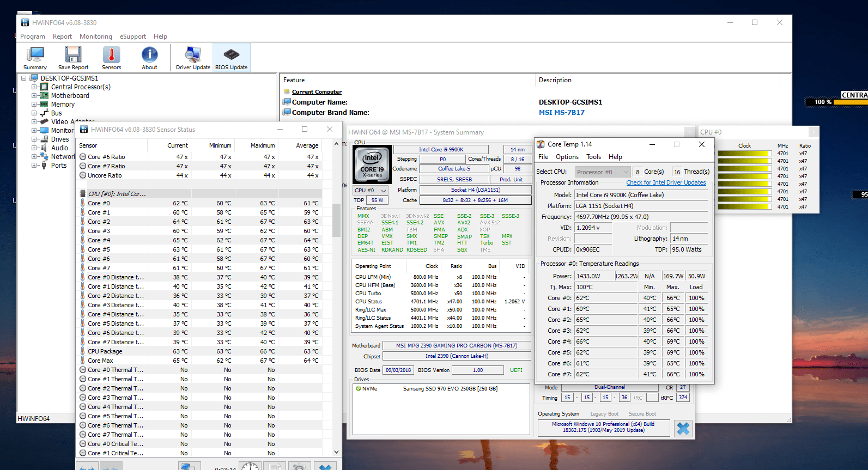Expand the Motherboard tree node
Image resolution: width=868 pixels, height=470 pixels.
click(x=34, y=96)
